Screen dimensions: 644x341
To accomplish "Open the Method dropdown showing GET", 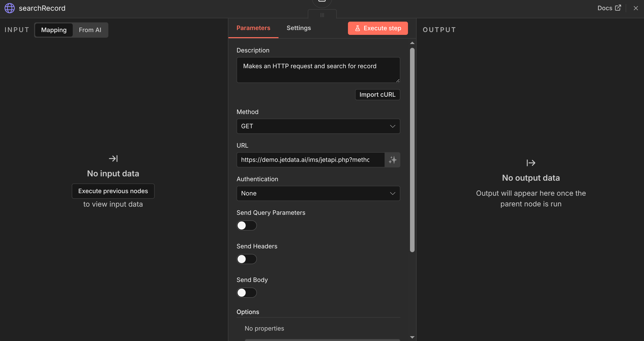I will [x=318, y=126].
